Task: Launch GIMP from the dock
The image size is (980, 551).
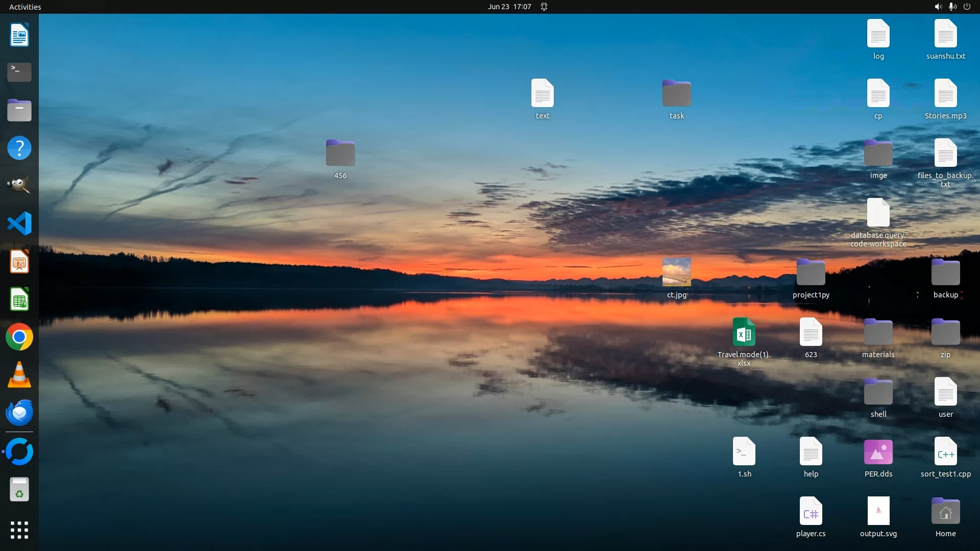Action: (19, 185)
